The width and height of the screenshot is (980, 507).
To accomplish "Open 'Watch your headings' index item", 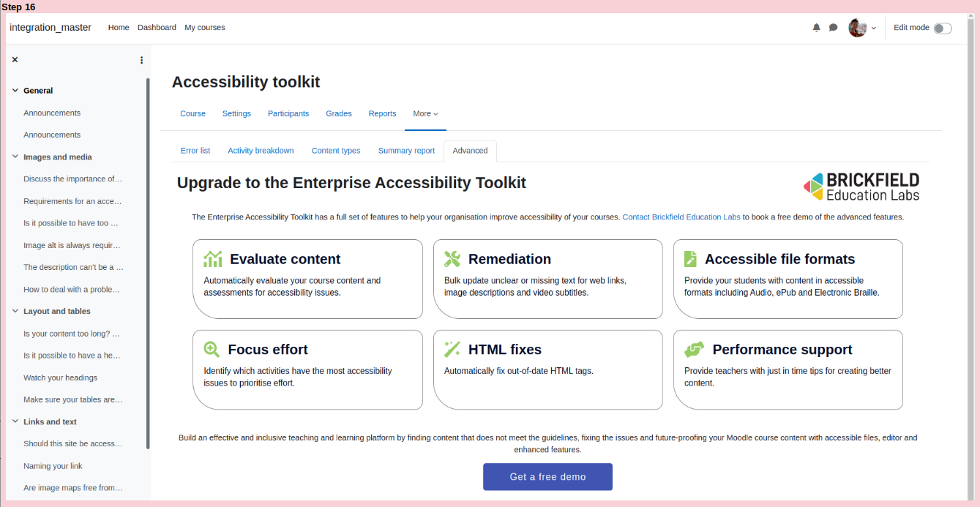I will point(60,378).
